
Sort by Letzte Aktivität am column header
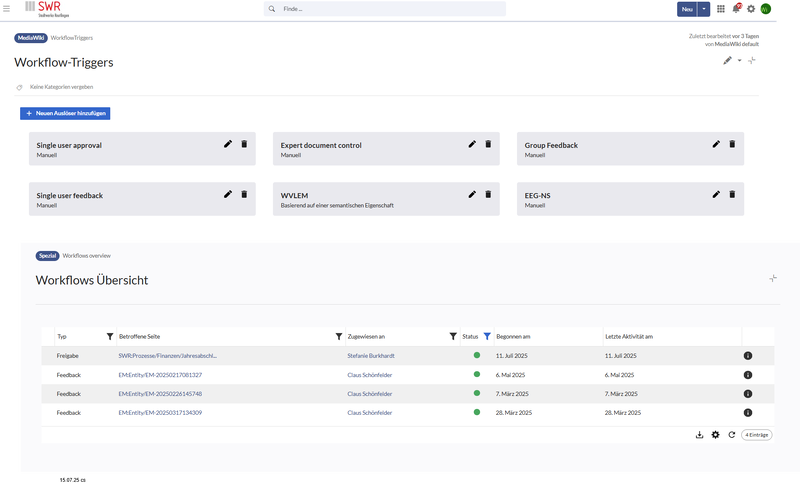[x=629, y=337]
